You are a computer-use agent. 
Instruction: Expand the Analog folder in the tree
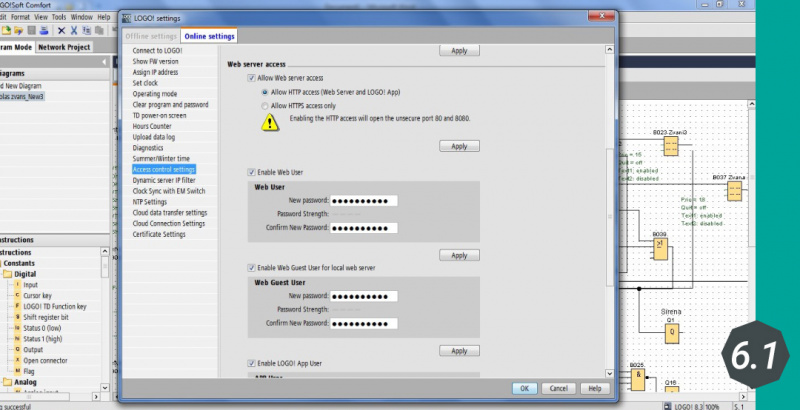(7, 381)
